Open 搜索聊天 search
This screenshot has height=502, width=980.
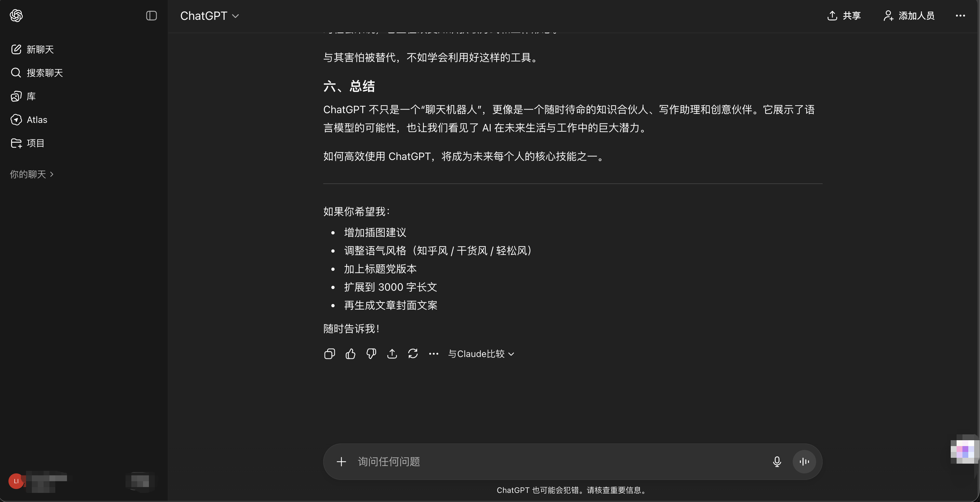pos(45,73)
